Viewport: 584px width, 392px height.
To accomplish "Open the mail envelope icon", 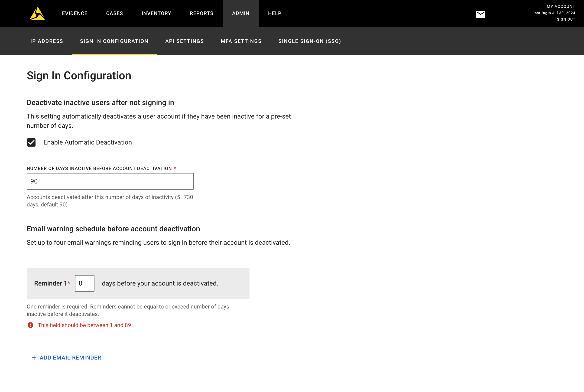I will point(480,14).
